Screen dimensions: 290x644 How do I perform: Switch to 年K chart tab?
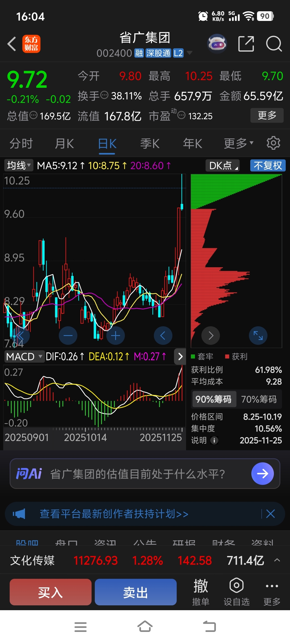coord(193,144)
